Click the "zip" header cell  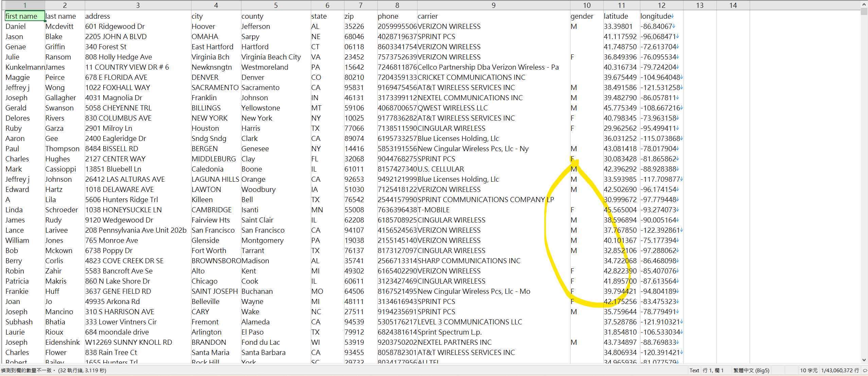(361, 16)
